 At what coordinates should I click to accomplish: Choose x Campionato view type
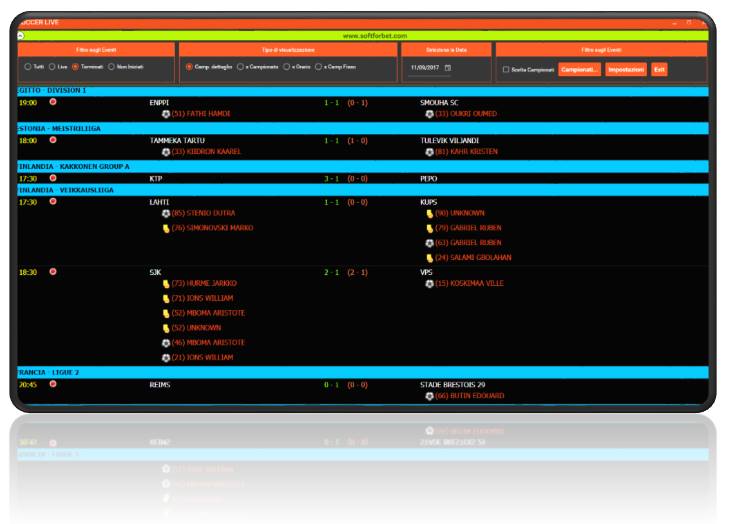pos(240,67)
